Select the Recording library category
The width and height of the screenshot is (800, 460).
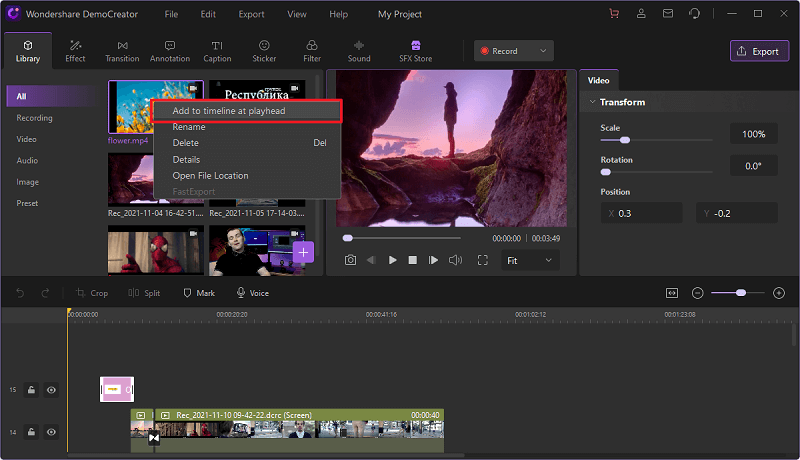pos(34,118)
